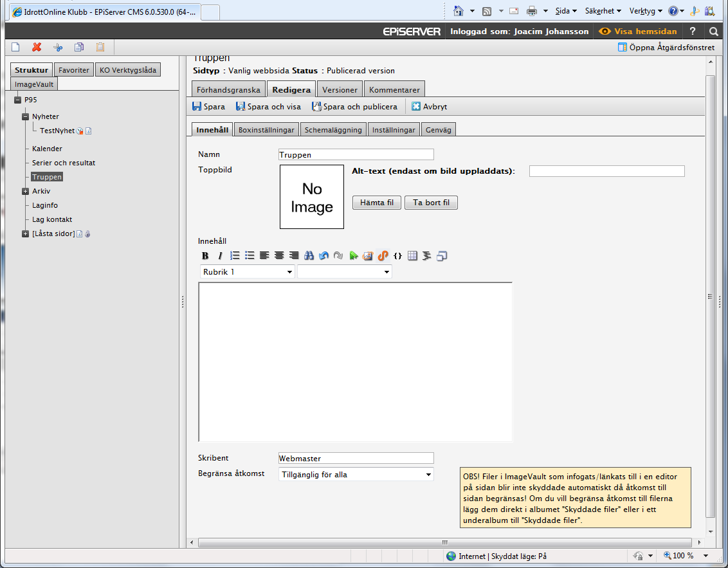The width and height of the screenshot is (728, 568).
Task: Collapse the Nyheter tree node
Action: (26, 116)
